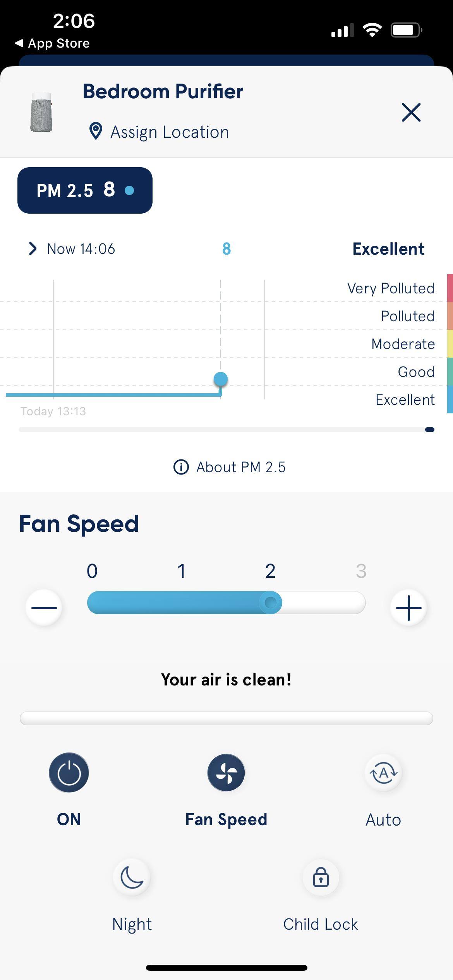Tap the power ON icon

tap(69, 773)
